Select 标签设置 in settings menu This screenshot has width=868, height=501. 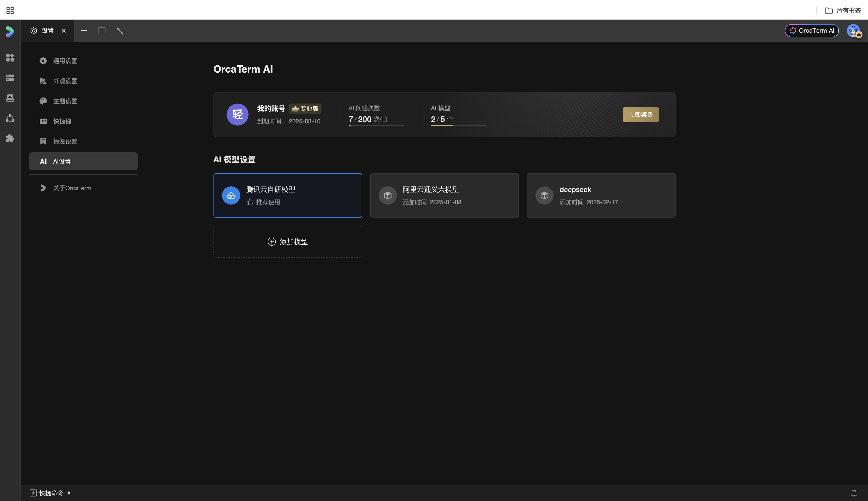tap(83, 141)
